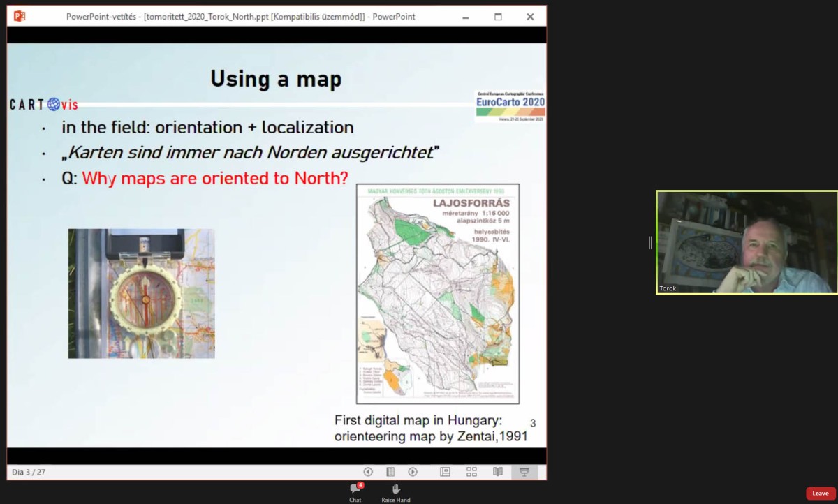Minimize the PowerPoint window
838x504 pixels.
465,17
